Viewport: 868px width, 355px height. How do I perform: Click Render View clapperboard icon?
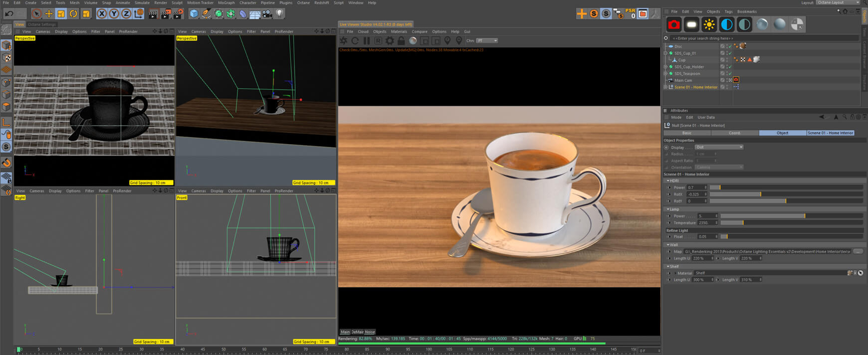(153, 14)
